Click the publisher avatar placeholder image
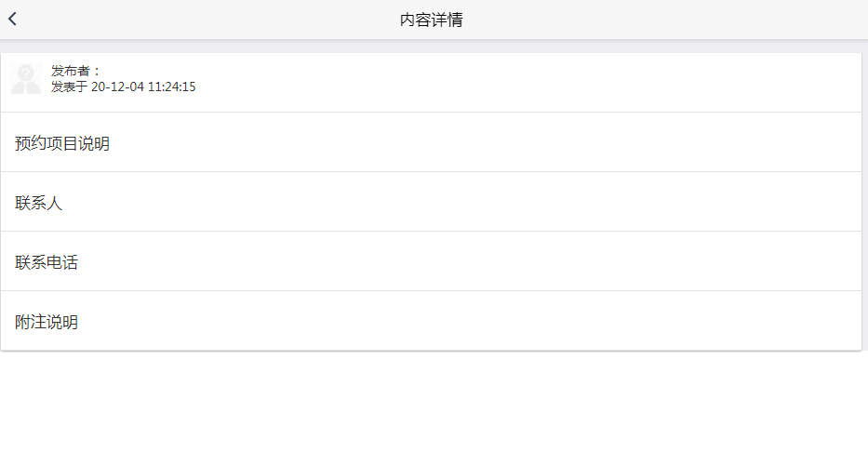Screen dimensions: 868x452 pyautogui.click(x=25, y=79)
